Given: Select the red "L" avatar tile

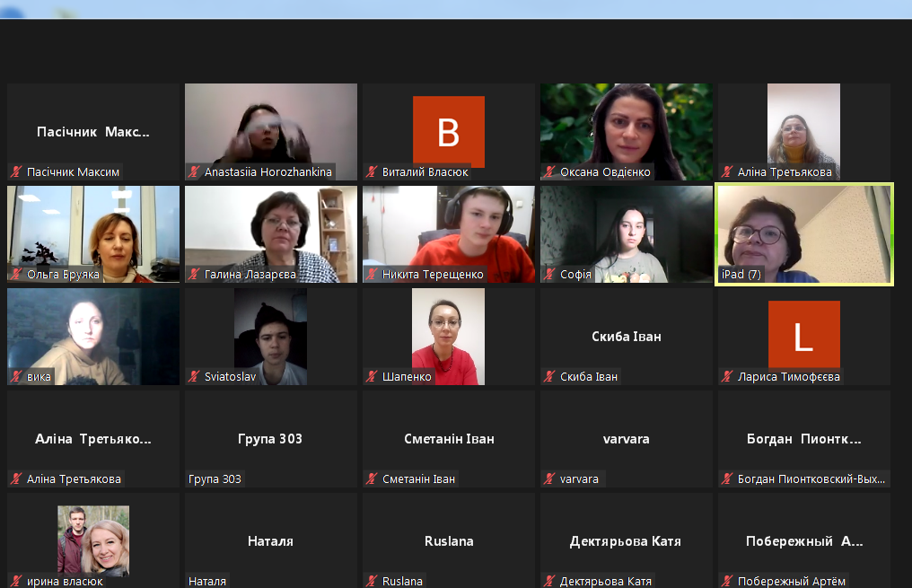Looking at the screenshot, I should [x=803, y=336].
